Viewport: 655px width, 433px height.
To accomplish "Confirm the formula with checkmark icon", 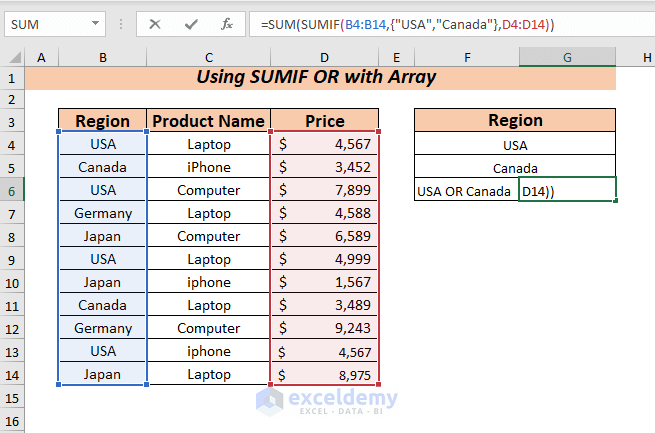I will (191, 23).
